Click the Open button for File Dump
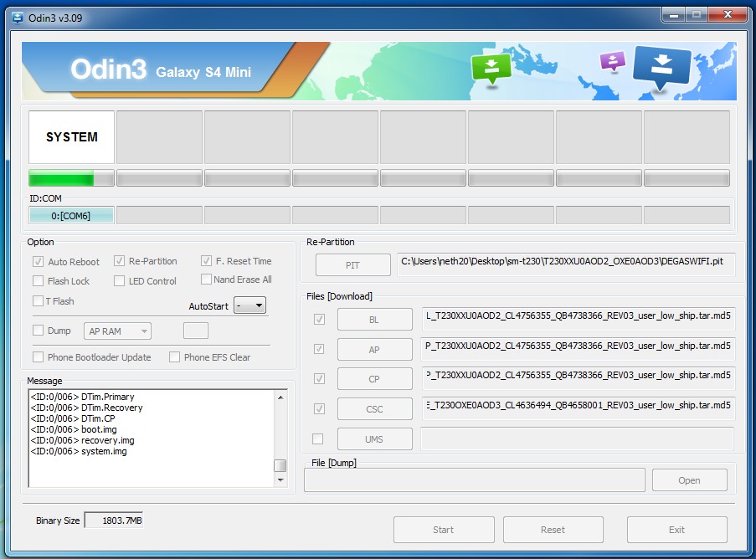Image resolution: width=756 pixels, height=559 pixels. (x=690, y=480)
